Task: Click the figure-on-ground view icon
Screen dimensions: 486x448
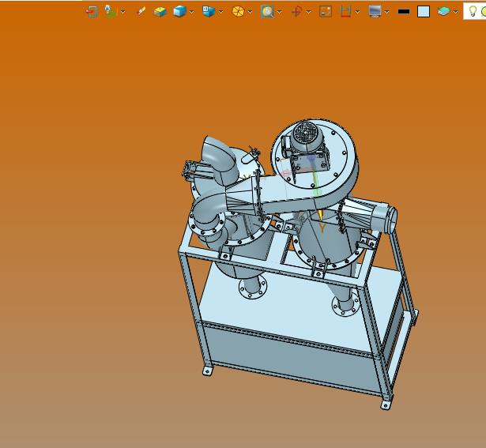Action: pyautogui.click(x=111, y=11)
